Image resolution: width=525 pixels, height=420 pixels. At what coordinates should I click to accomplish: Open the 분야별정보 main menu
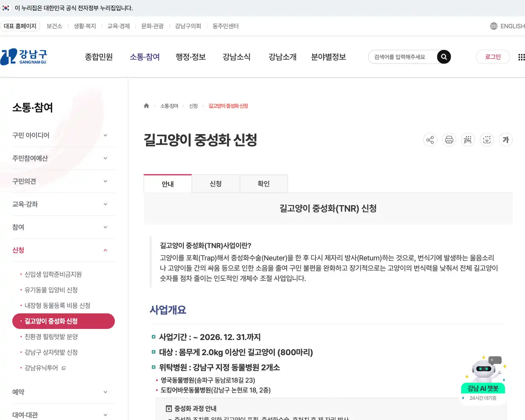(x=329, y=57)
